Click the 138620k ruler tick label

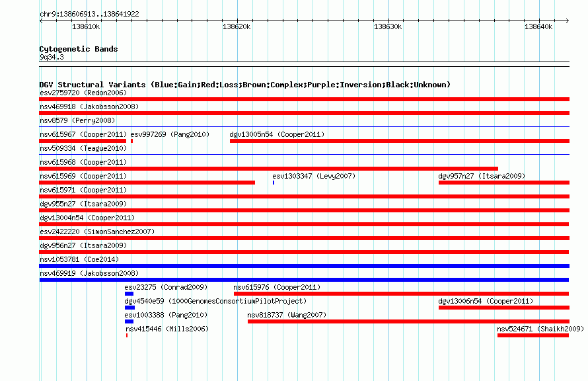237,26
